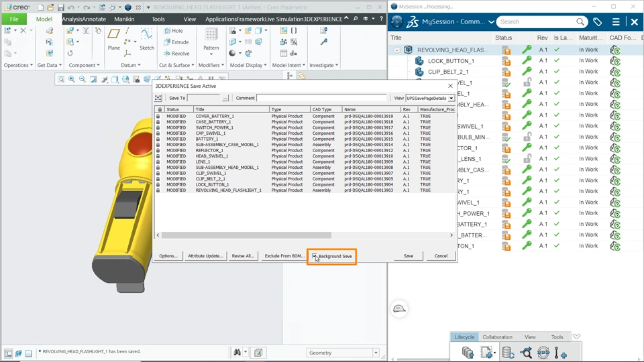The width and height of the screenshot is (644, 362).
Task: Click the horizontal scrollbar in Save dialog
Action: click(x=246, y=235)
